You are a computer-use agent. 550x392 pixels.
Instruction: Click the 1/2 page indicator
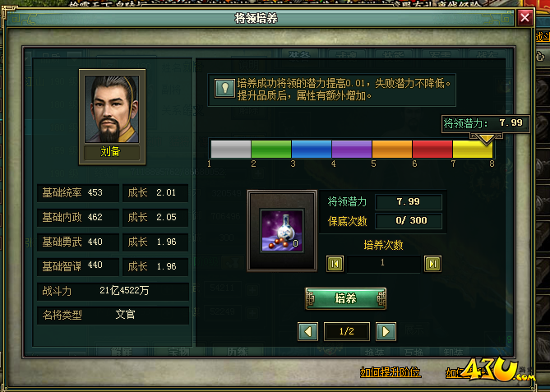coord(347,331)
